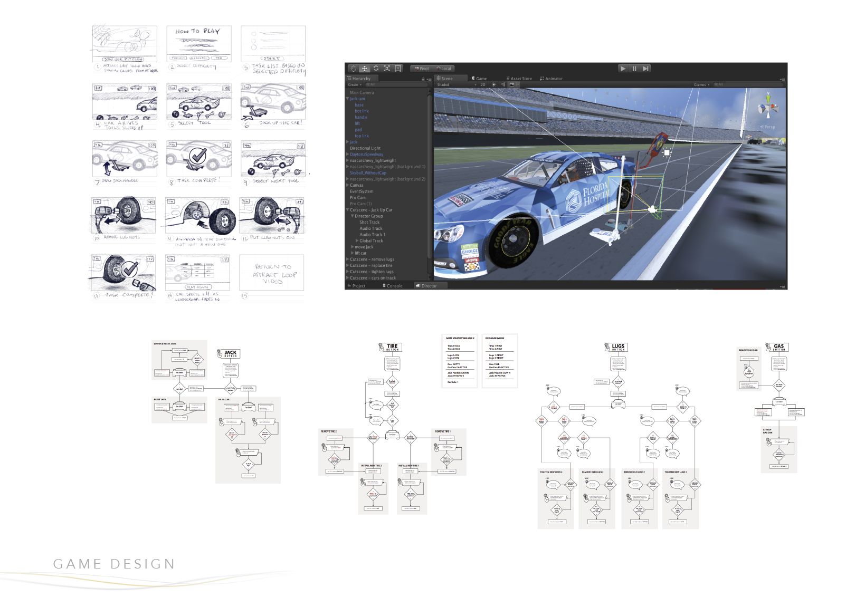The image size is (865, 616).
Task: Select the Rect Transform tool
Action: (398, 69)
